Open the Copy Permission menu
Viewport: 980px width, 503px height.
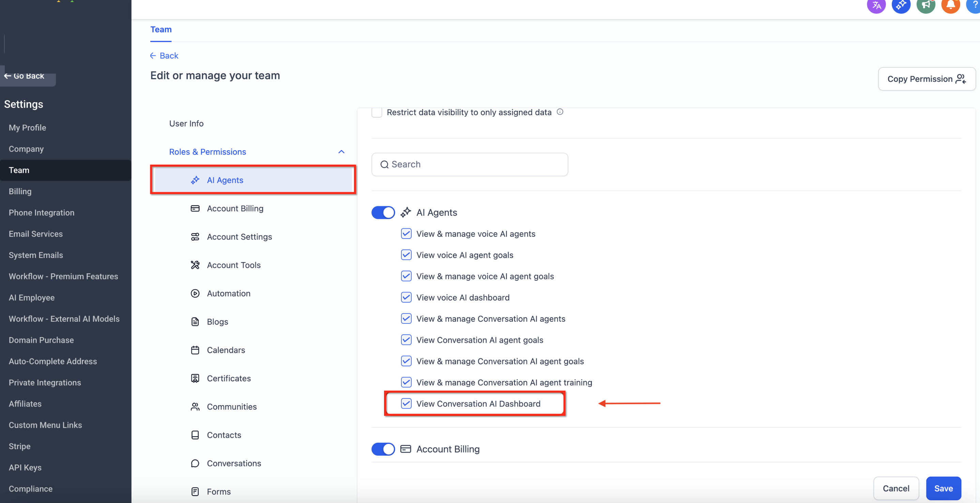click(927, 79)
